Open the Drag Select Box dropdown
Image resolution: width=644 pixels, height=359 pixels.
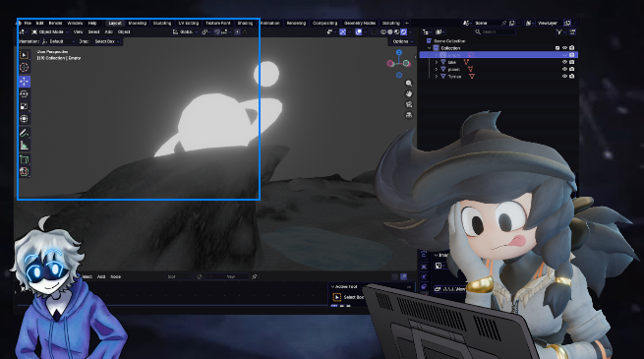pos(107,41)
